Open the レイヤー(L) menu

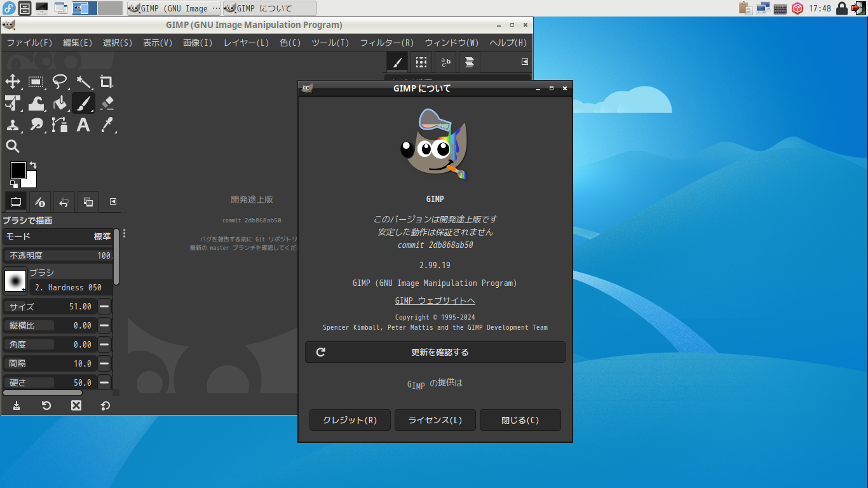[246, 43]
